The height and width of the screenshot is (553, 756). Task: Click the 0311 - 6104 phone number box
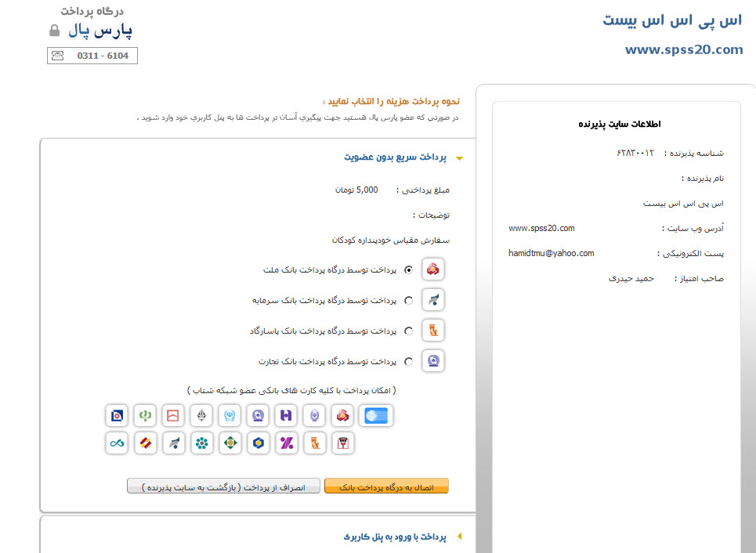[92, 56]
